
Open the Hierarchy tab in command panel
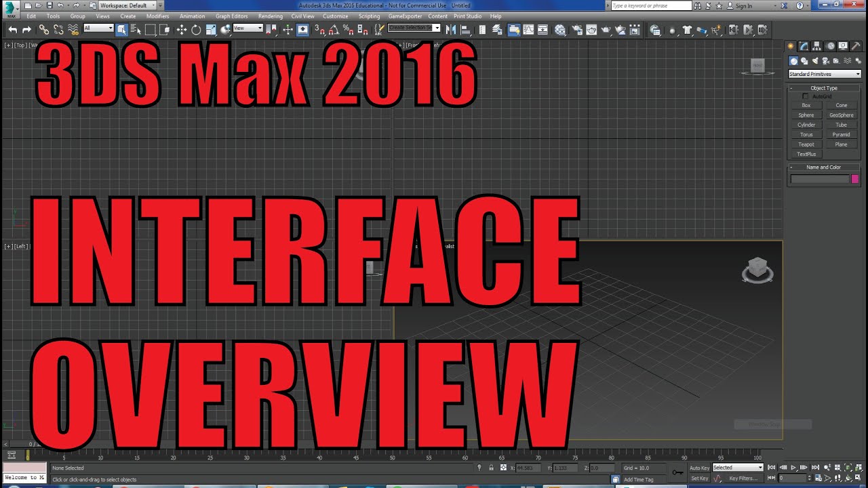click(x=816, y=46)
